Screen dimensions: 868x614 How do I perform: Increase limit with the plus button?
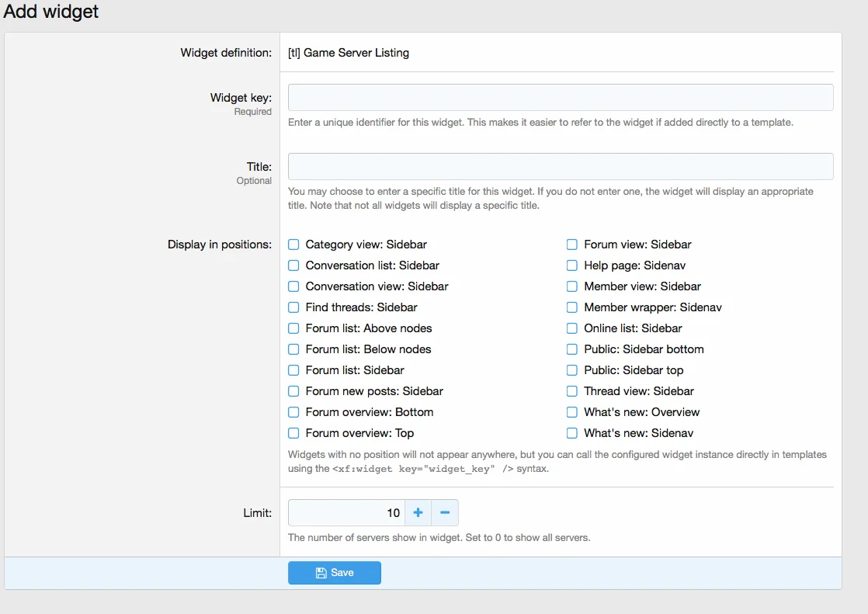pyautogui.click(x=418, y=512)
